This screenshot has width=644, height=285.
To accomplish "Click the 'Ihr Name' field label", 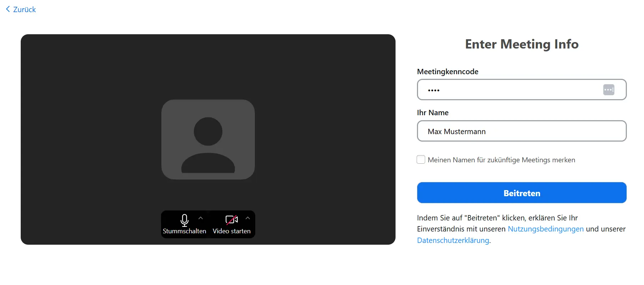I will coord(433,113).
